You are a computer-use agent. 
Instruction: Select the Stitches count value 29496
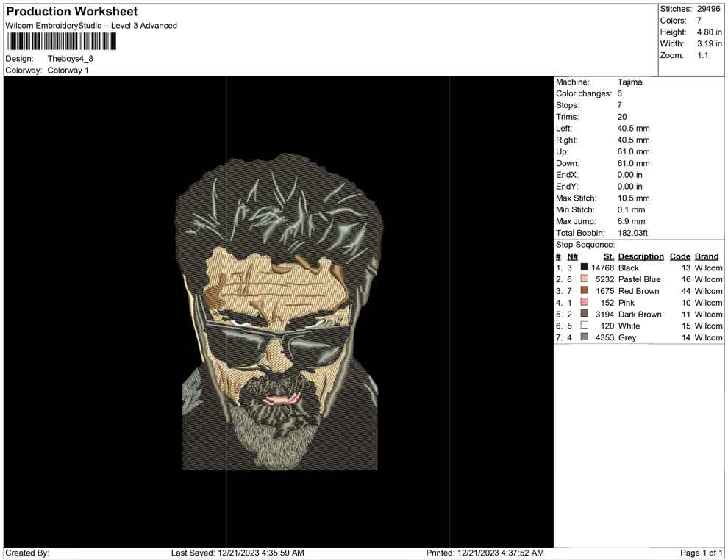coord(709,9)
